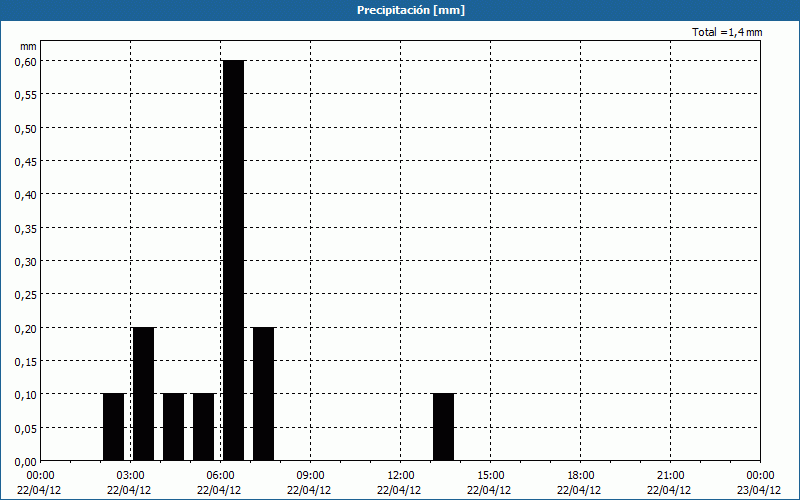Select the 0,25 y-axis value

click(26, 294)
